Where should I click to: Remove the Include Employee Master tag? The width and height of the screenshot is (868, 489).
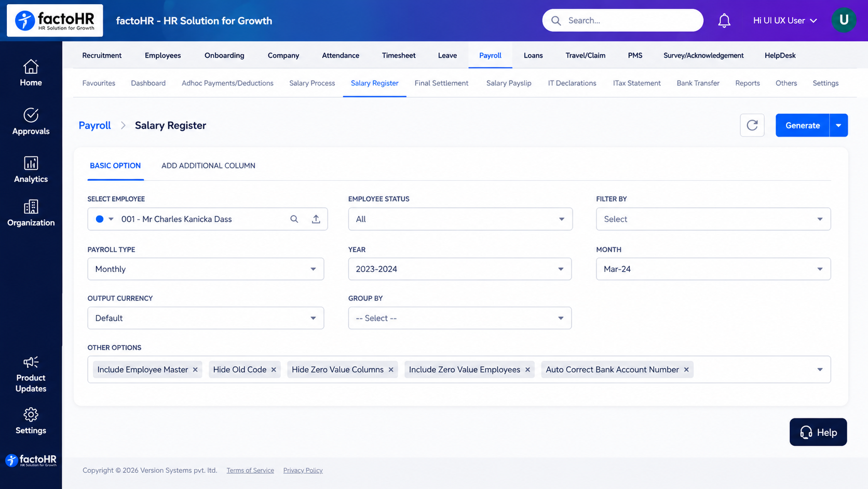coord(195,369)
